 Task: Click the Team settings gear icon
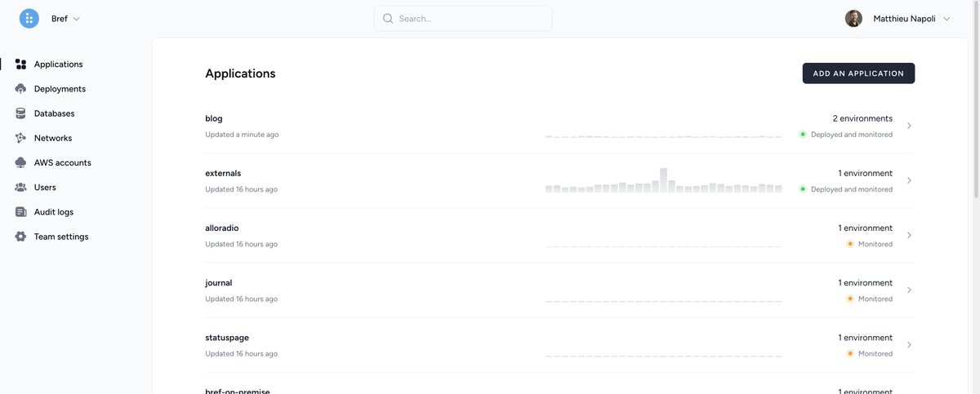point(21,237)
